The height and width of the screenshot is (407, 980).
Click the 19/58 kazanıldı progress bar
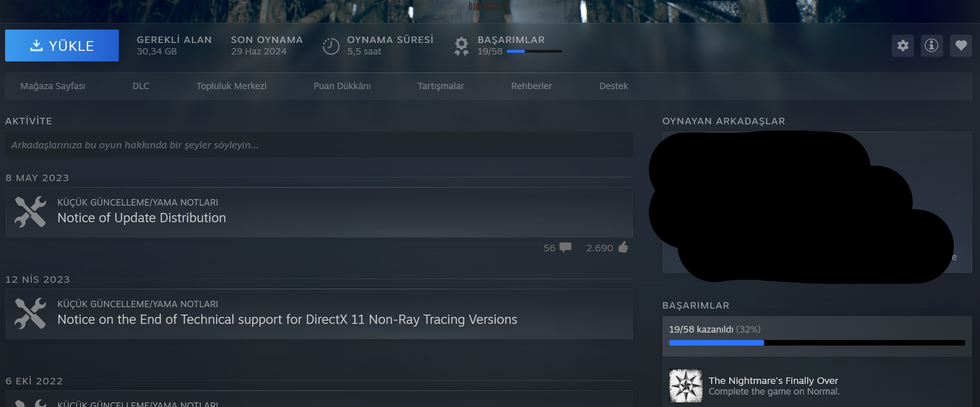[x=817, y=343]
